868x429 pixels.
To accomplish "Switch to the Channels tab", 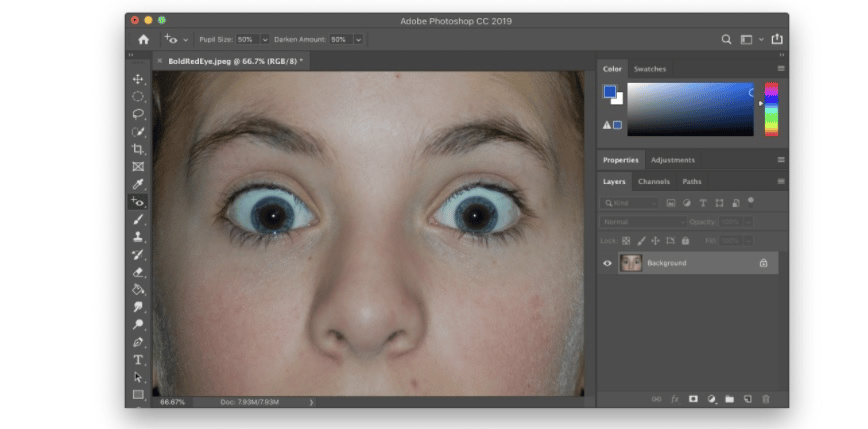I will [x=653, y=182].
